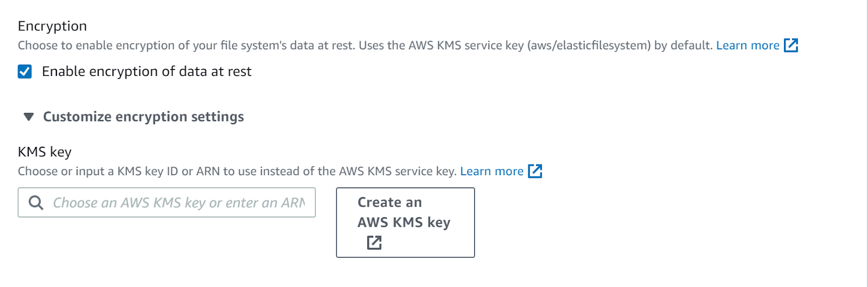Open Learn more link about KMS key
The width and height of the screenshot is (868, 287).
click(x=492, y=171)
